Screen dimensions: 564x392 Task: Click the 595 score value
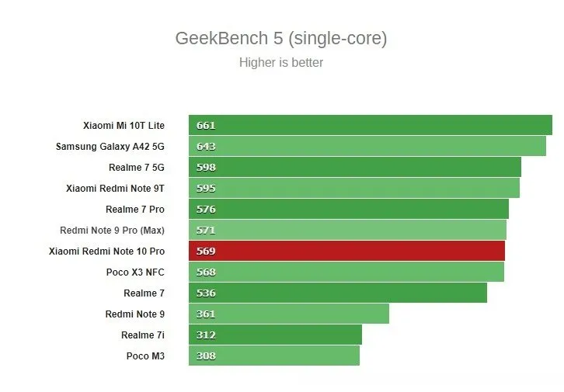[x=206, y=188]
